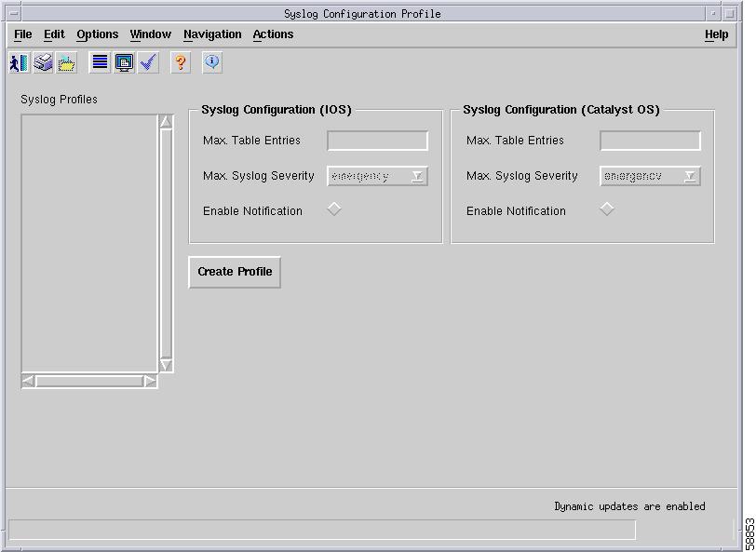Open the Options menu
The height and width of the screenshot is (552, 756).
[98, 34]
